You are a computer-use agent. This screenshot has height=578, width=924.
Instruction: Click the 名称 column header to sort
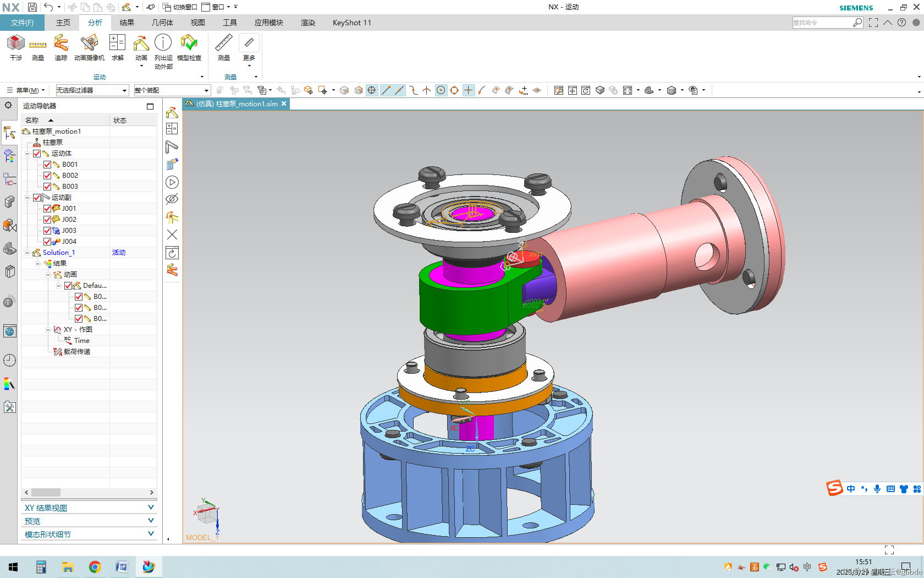pyautogui.click(x=65, y=120)
